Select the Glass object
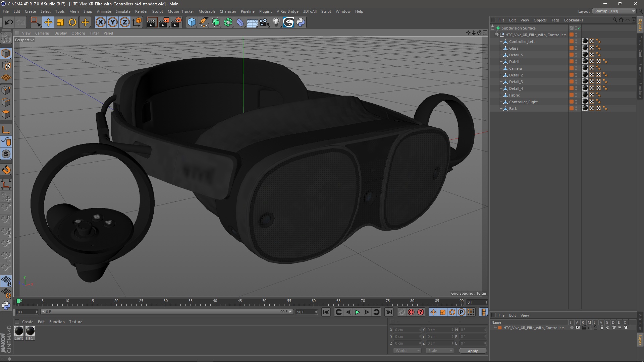Screen dimensions: 644x362 (x=514, y=48)
